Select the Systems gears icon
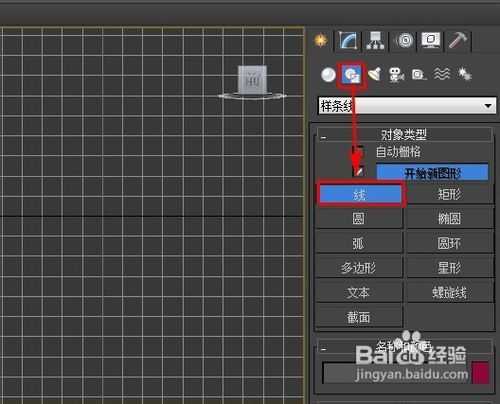This screenshot has height=404, width=500. pos(464,74)
